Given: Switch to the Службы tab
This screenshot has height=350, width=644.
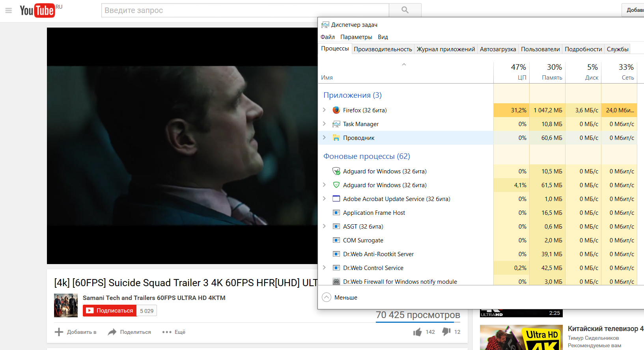Looking at the screenshot, I should tap(618, 49).
